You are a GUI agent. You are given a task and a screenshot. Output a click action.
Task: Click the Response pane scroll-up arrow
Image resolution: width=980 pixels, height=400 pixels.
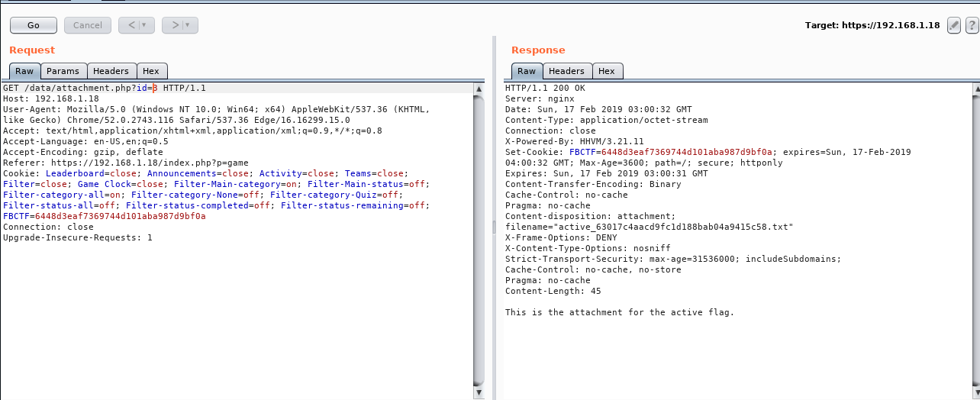pos(975,89)
